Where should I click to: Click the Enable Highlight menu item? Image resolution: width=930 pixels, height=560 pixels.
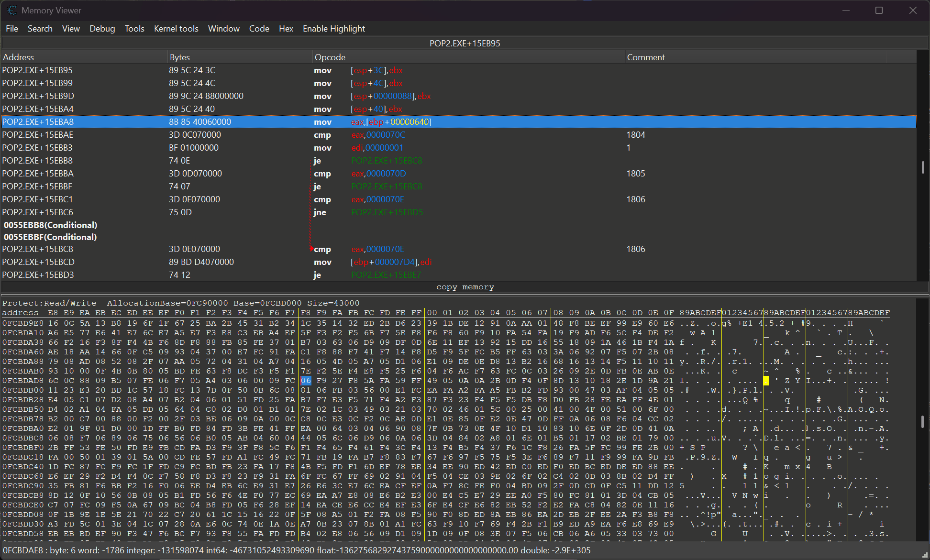(334, 29)
